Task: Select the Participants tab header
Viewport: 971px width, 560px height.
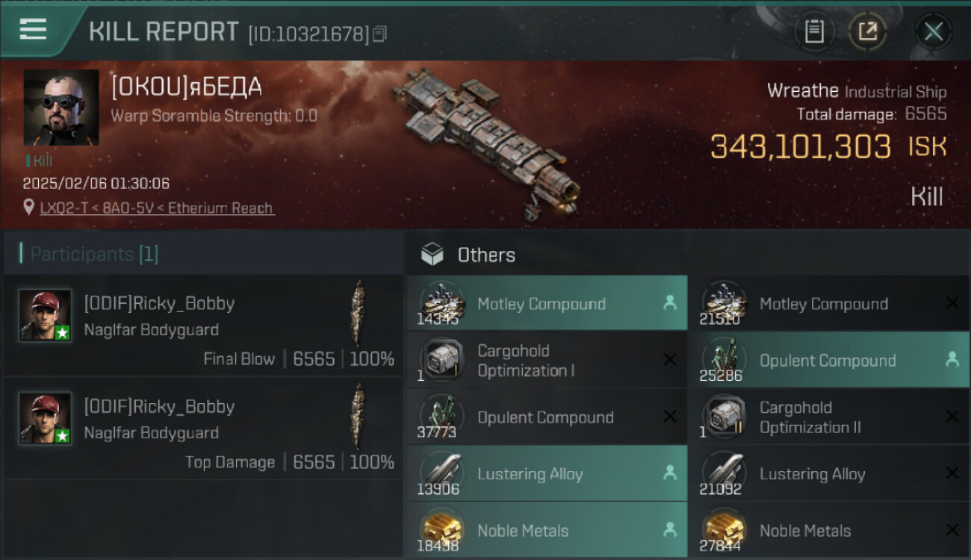Action: (94, 254)
